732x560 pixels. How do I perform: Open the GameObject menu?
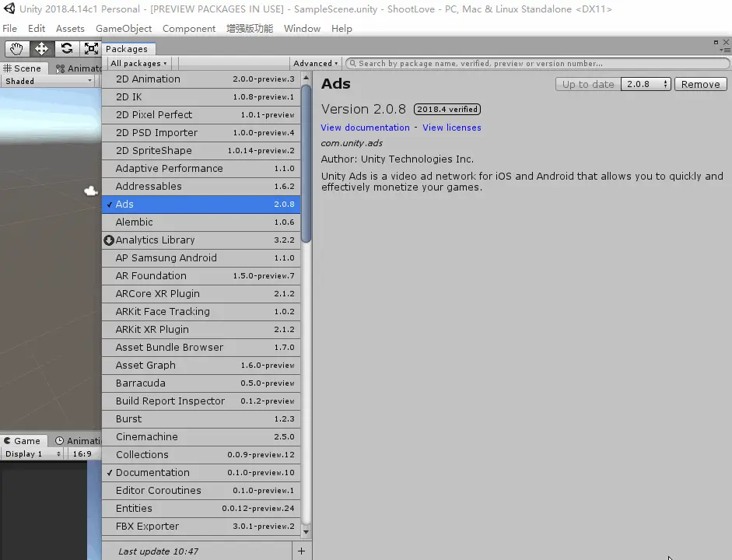(124, 29)
